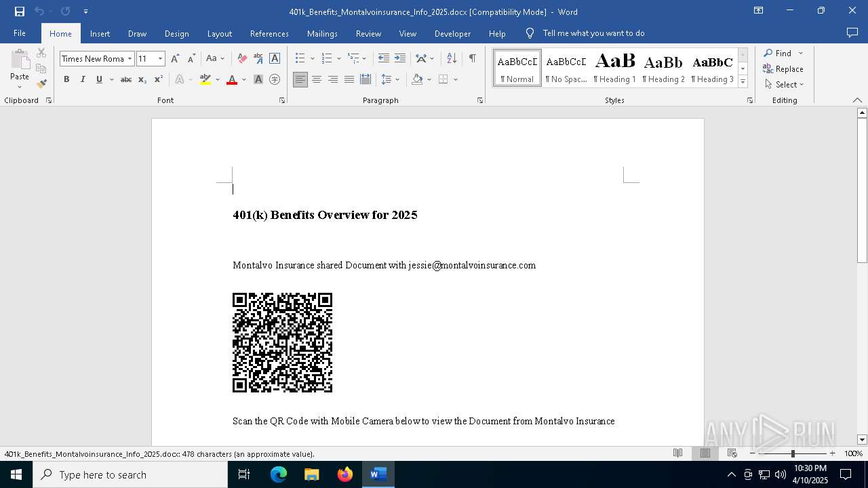This screenshot has height=488, width=868.
Task: Click the zoom slider handle
Action: (x=793, y=453)
